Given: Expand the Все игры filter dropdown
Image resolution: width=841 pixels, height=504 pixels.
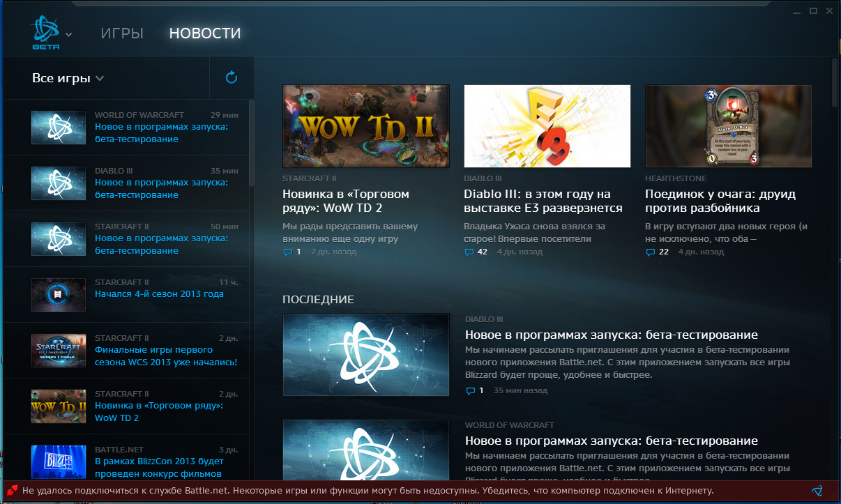Looking at the screenshot, I should point(68,78).
